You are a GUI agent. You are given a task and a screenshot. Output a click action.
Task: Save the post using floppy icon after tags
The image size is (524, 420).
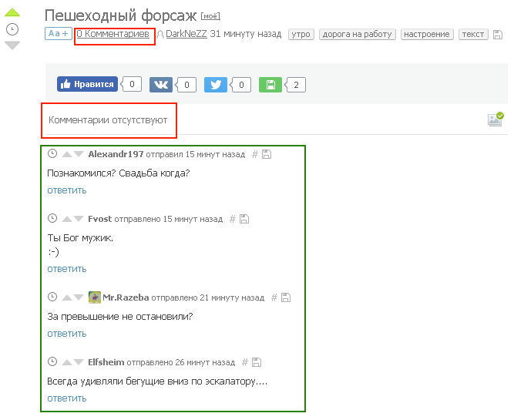pos(498,35)
